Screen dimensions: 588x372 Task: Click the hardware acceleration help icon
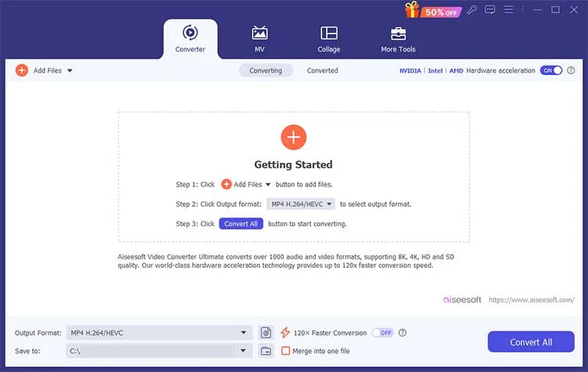click(x=571, y=70)
